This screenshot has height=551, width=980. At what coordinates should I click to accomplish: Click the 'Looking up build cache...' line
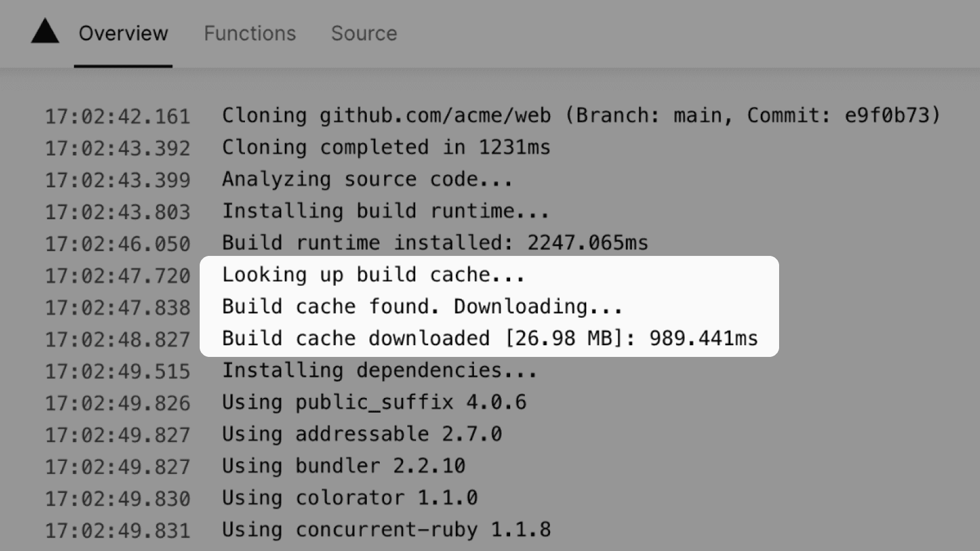click(x=373, y=275)
